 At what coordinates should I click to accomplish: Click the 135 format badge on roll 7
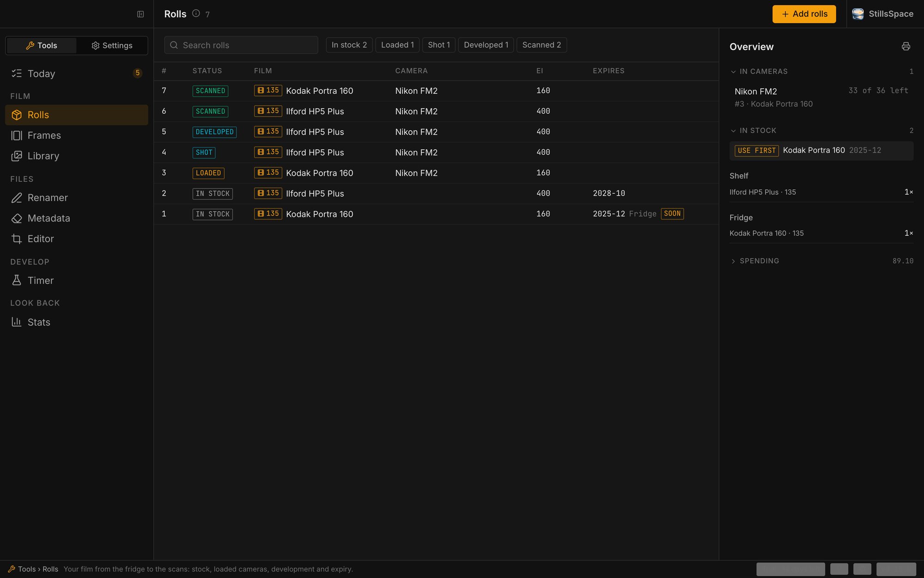268,90
